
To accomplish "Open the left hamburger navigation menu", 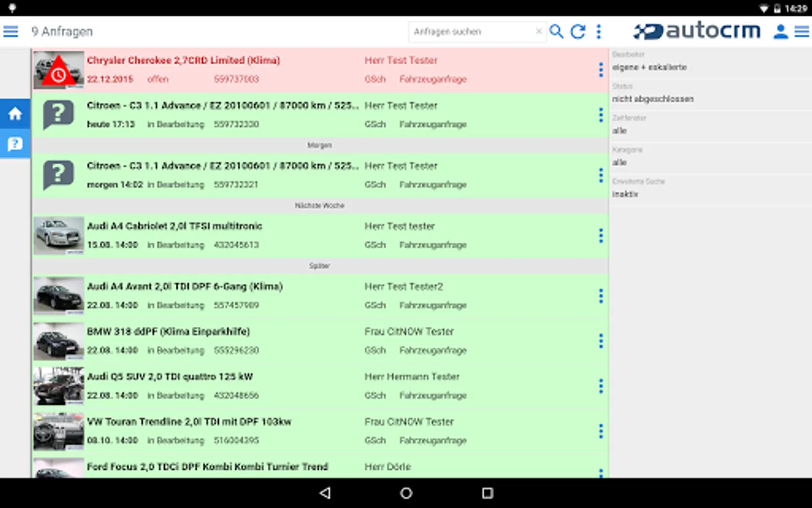I will [x=11, y=32].
